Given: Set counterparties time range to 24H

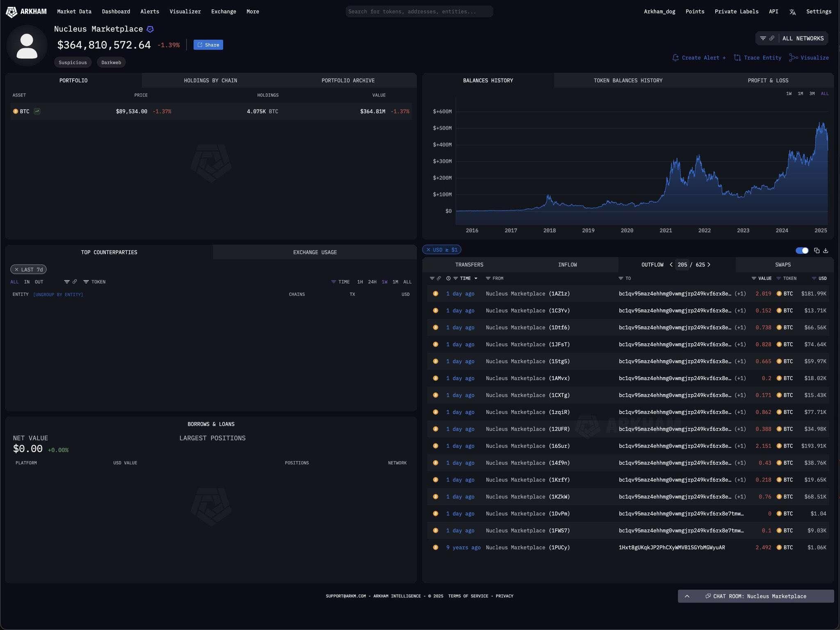Looking at the screenshot, I should pos(372,282).
